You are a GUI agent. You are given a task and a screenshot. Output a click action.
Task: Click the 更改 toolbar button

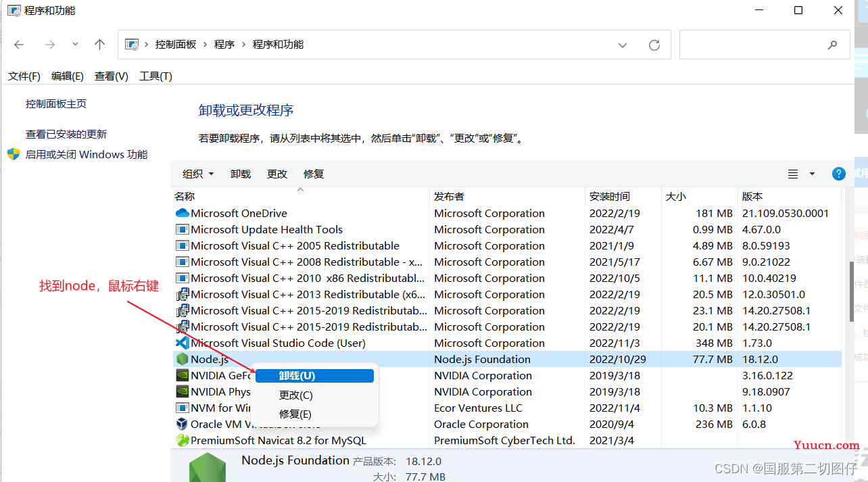[277, 174]
